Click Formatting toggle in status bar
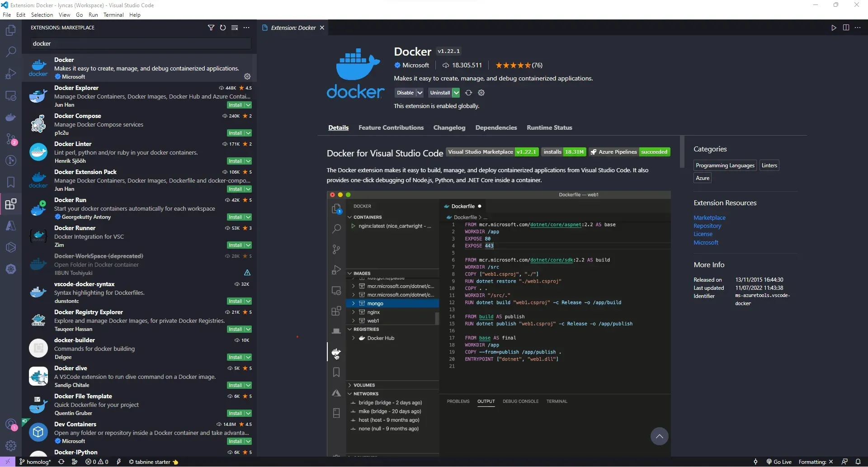This screenshot has height=467, width=868. [x=816, y=462]
